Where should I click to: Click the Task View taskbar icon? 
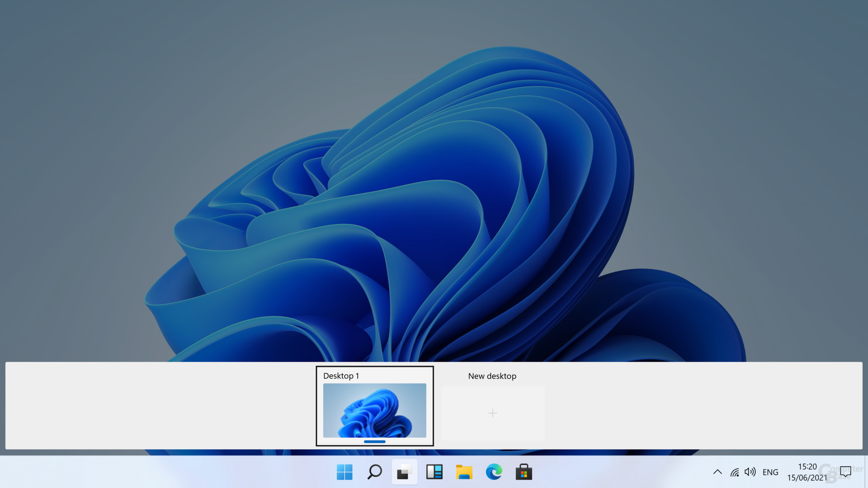click(404, 472)
